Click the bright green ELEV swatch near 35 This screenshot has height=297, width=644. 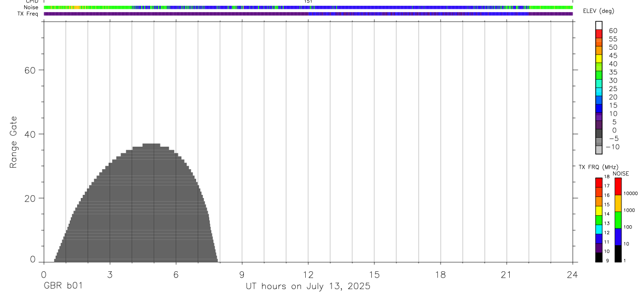coord(599,75)
